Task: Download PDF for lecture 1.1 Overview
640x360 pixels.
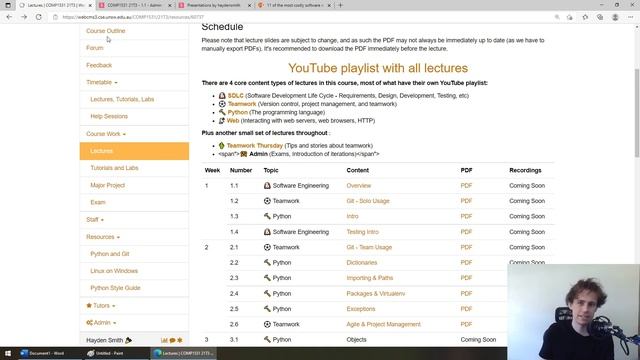Action: click(466, 186)
